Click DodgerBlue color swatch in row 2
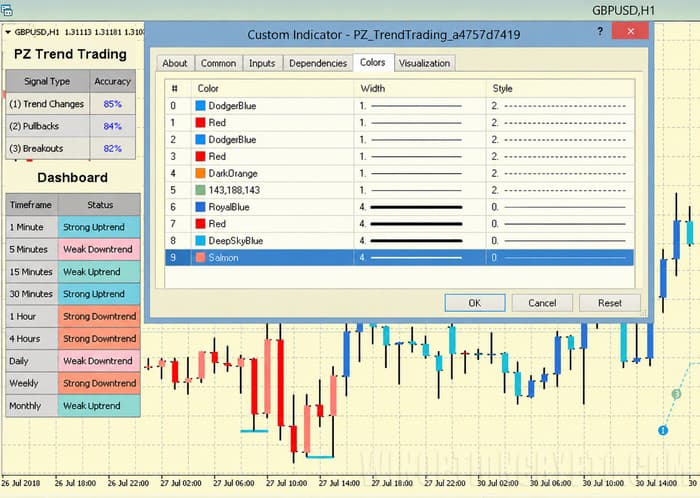700x498 pixels. [x=200, y=140]
